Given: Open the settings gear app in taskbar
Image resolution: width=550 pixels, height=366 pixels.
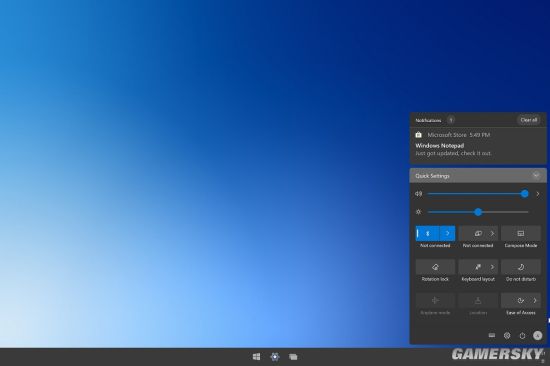Looking at the screenshot, I should (x=275, y=357).
